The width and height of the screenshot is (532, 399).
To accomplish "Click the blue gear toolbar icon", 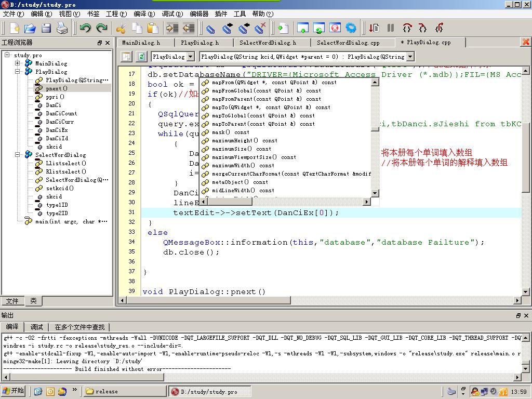I will tap(351, 28).
